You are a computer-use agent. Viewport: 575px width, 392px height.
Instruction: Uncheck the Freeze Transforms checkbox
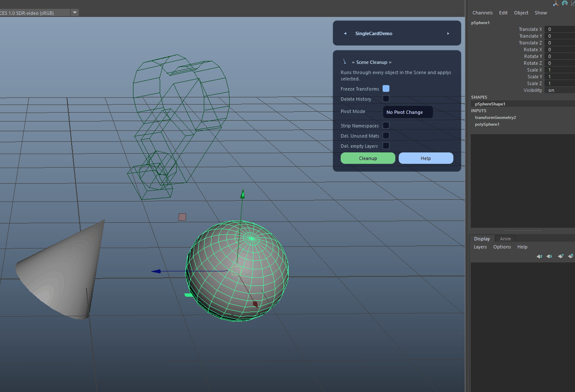tap(386, 88)
